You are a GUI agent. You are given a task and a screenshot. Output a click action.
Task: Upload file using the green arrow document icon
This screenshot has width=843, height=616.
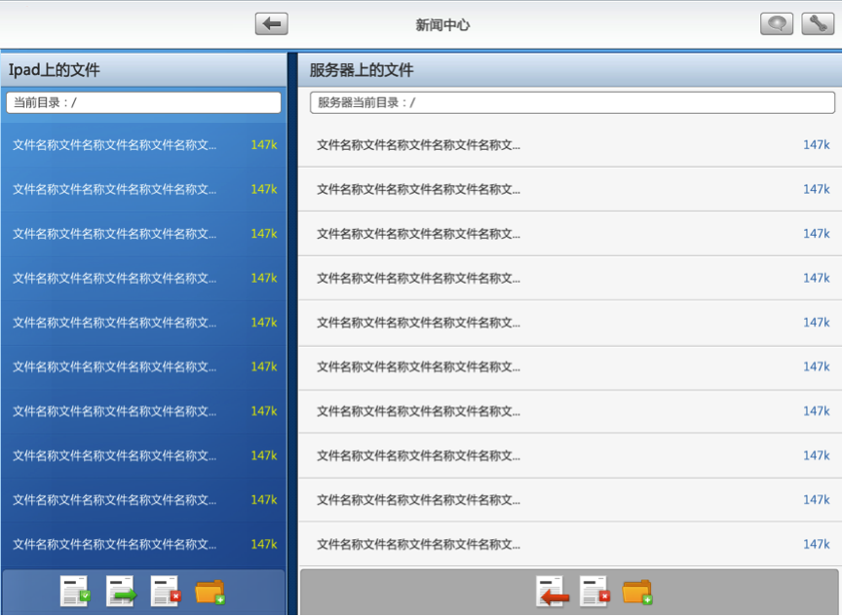point(121,592)
